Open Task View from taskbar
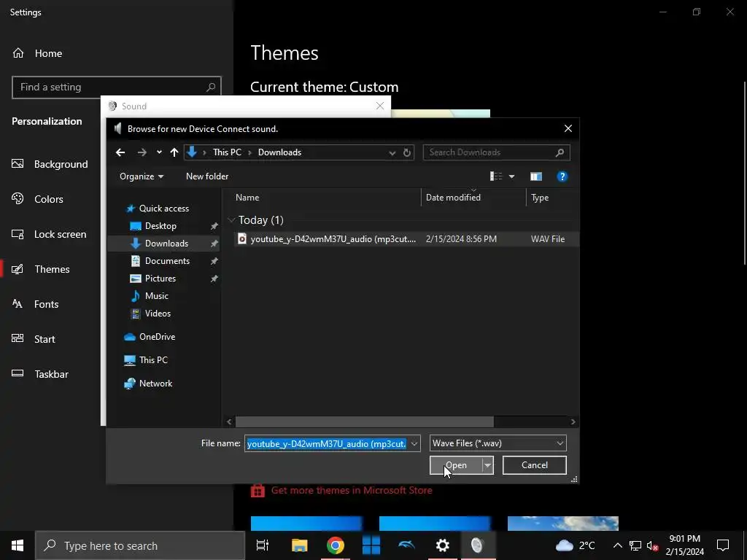Screen dimensions: 747x560 (x=263, y=545)
